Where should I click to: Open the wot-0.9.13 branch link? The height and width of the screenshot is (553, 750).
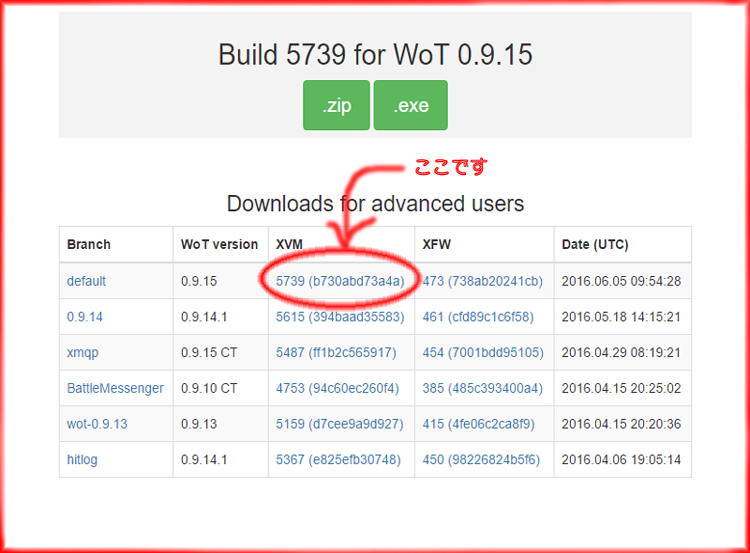(x=97, y=424)
